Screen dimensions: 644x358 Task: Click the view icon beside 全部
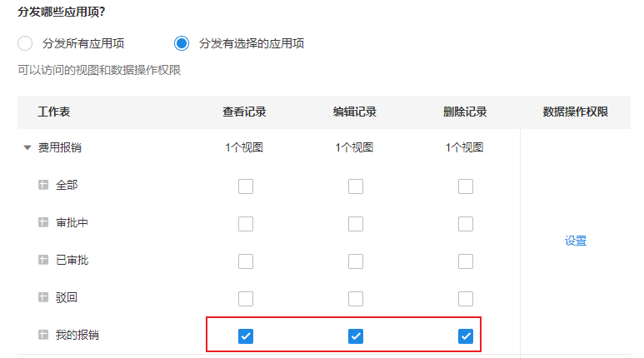[43, 185]
